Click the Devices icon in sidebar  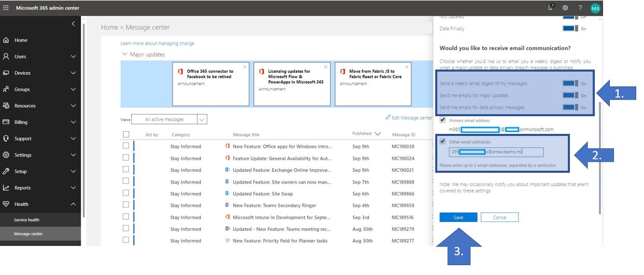coord(6,73)
